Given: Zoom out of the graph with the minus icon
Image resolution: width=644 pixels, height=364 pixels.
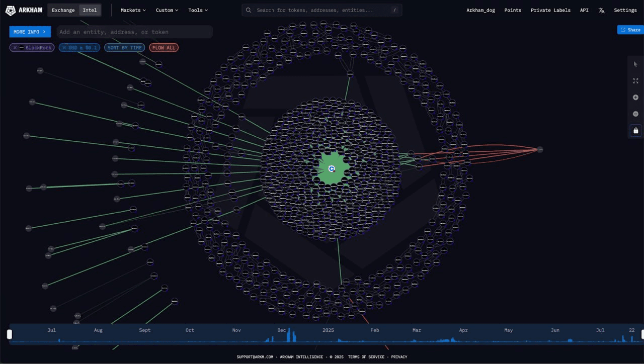Looking at the screenshot, I should click(635, 114).
